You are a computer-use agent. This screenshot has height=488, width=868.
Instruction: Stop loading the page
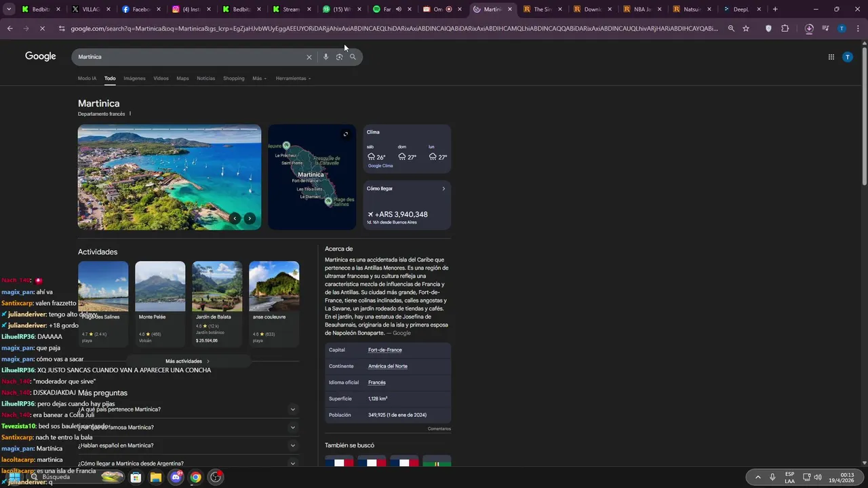[42, 28]
